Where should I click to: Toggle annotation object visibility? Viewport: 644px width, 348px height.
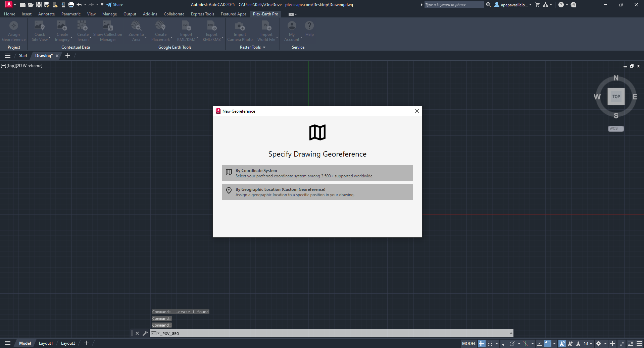[x=562, y=343]
